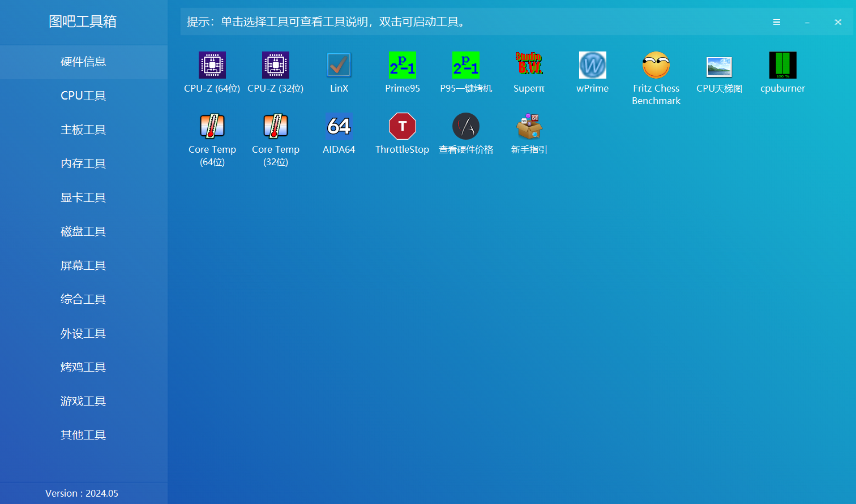Viewport: 856px width, 504px height.
Task: Open the 主板工具 category
Action: coord(84,130)
